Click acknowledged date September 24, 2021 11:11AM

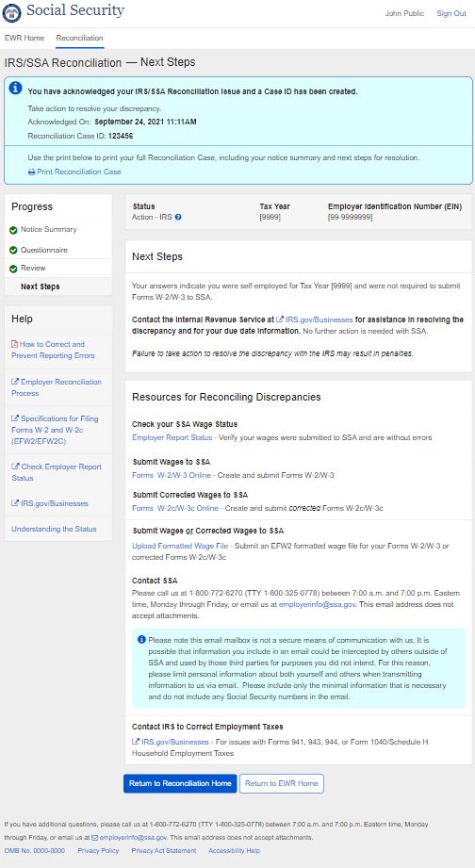point(145,122)
